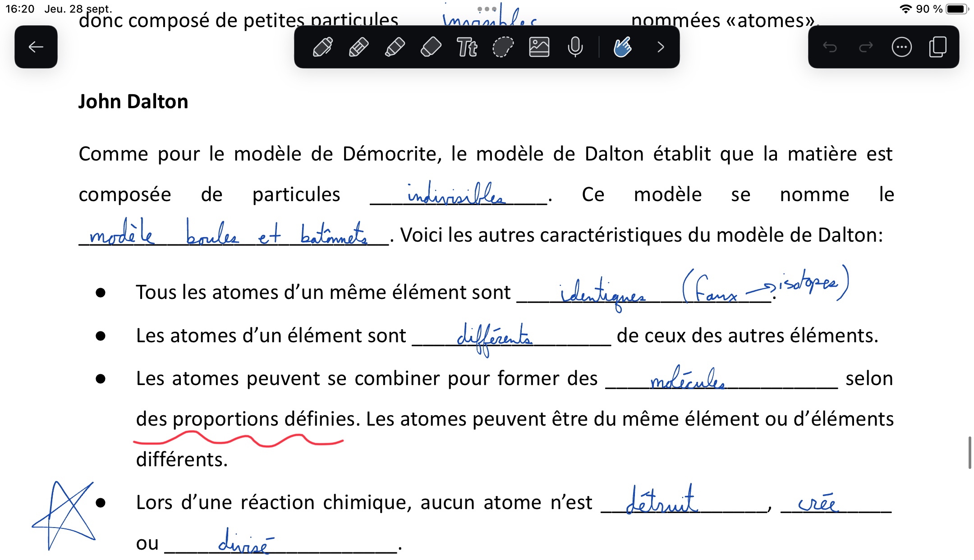Open the pages overview
This screenshot has width=974, height=560.
(x=938, y=47)
